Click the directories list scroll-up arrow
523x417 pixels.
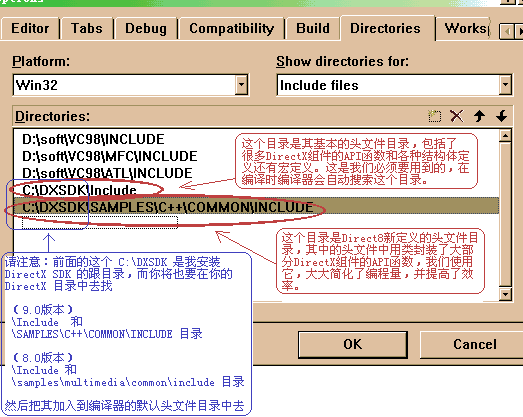tap(505, 135)
